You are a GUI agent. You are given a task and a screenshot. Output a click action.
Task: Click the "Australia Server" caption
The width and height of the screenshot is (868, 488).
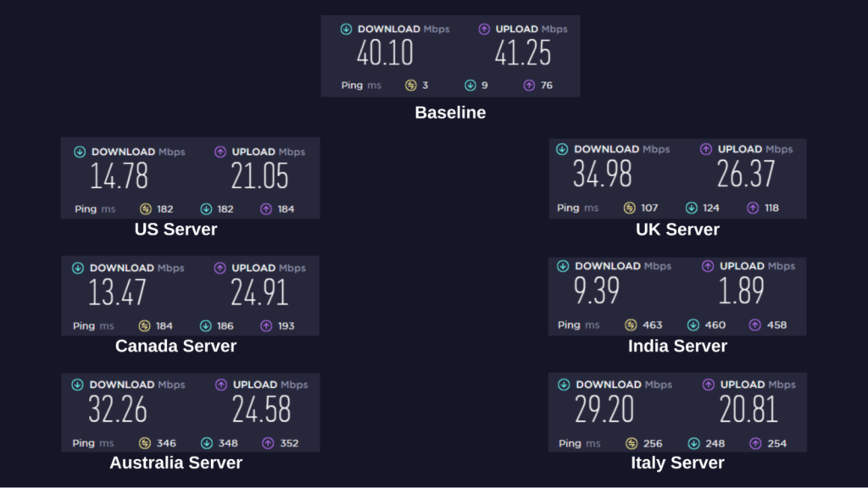coord(175,463)
